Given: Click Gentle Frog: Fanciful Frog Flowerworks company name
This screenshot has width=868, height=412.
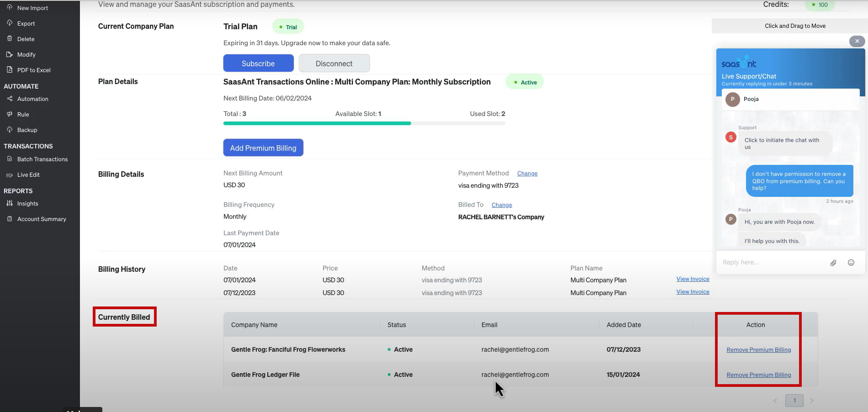Looking at the screenshot, I should coord(288,349).
